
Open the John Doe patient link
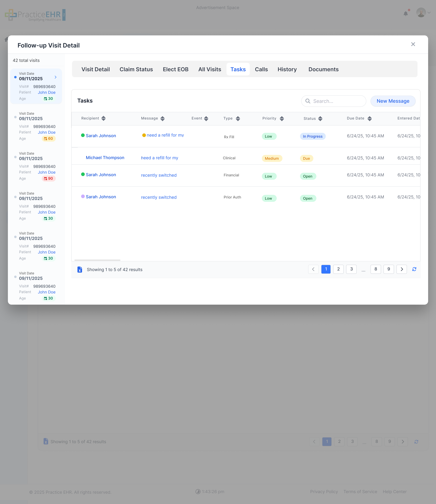tap(46, 92)
